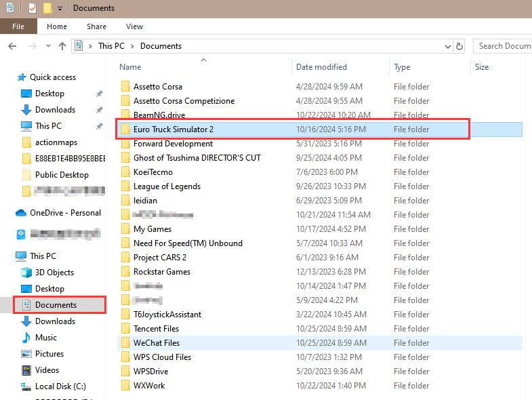Go back using the Back arrow
The height and width of the screenshot is (400, 532).
pos(12,46)
